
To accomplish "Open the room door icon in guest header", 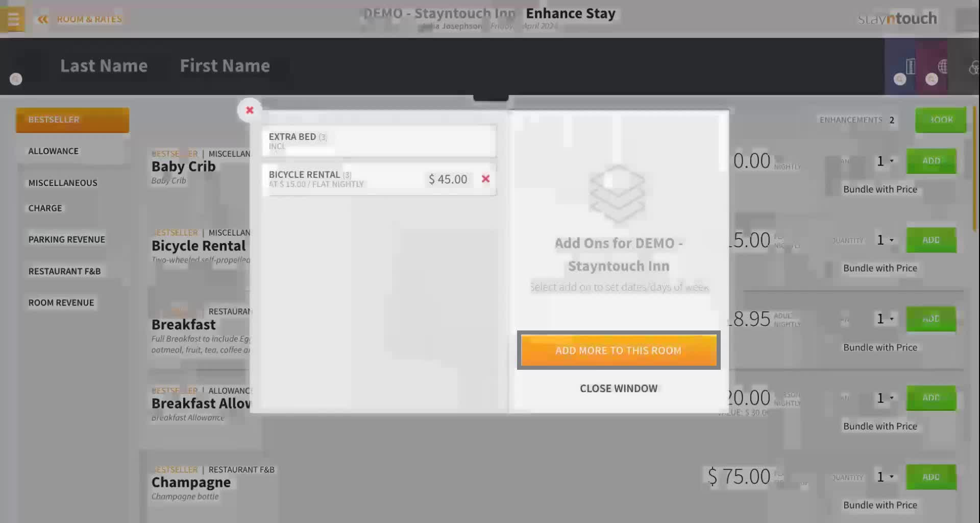I will pos(910,66).
